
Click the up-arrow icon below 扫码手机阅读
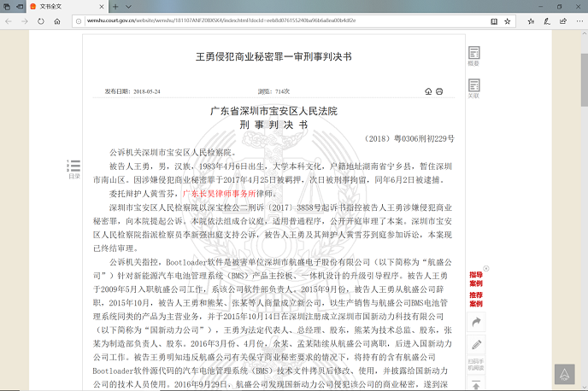(476, 384)
